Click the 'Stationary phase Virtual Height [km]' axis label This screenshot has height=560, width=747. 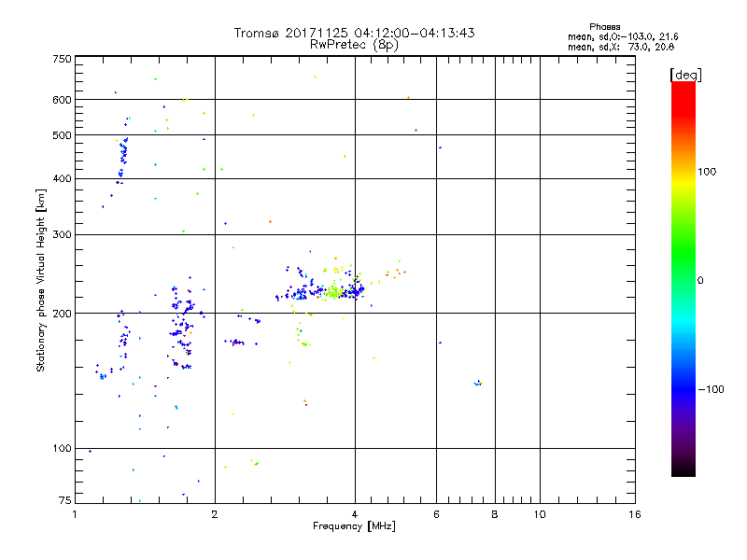(x=41, y=280)
